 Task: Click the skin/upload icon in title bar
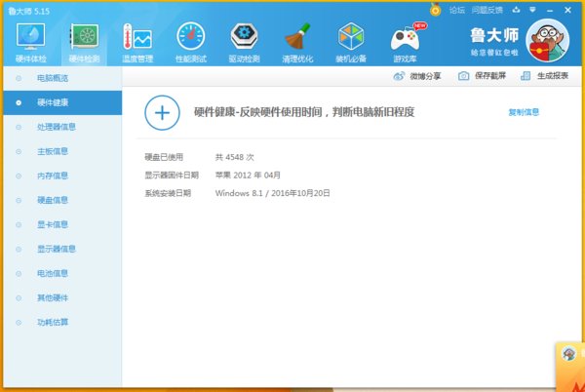coord(517,10)
